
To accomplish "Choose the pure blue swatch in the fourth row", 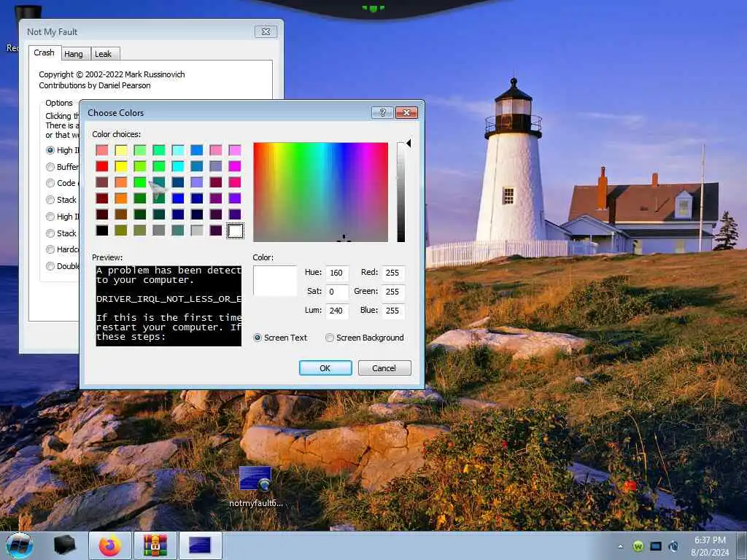I will coord(178,198).
